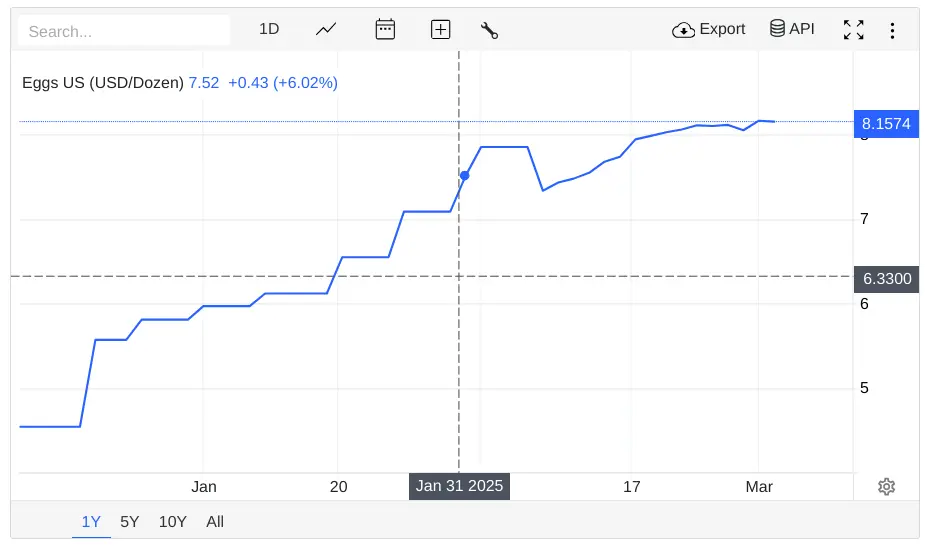
Task: Open the wrench tools icon
Action: (489, 30)
